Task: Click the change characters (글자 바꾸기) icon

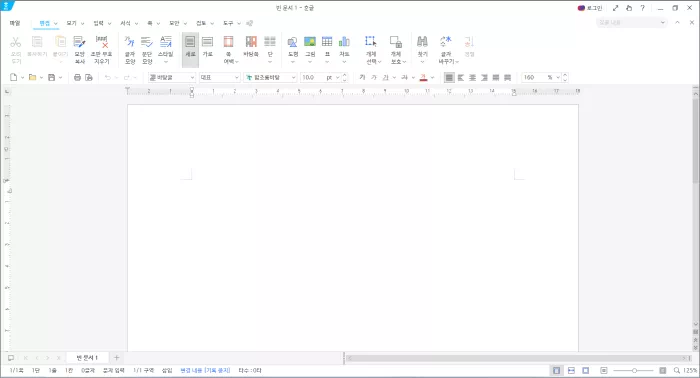Action: (446, 42)
